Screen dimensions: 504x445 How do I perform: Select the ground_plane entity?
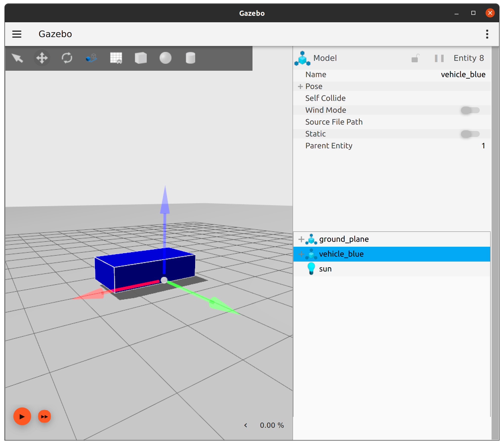click(392, 239)
